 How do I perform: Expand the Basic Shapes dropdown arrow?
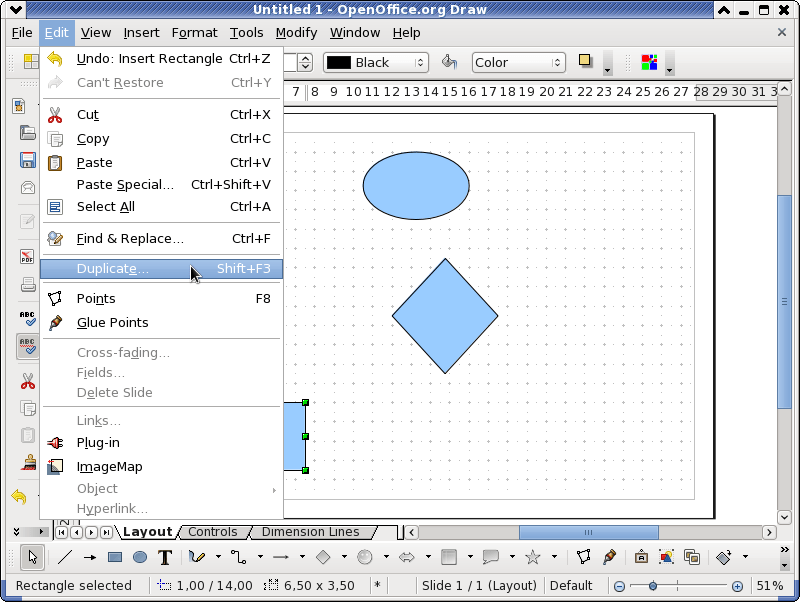coord(344,557)
